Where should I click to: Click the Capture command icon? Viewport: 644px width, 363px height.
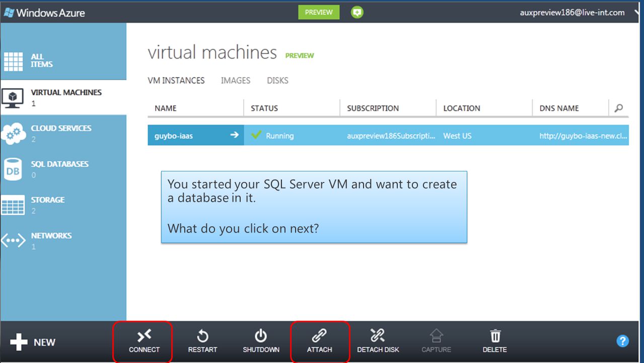click(436, 336)
